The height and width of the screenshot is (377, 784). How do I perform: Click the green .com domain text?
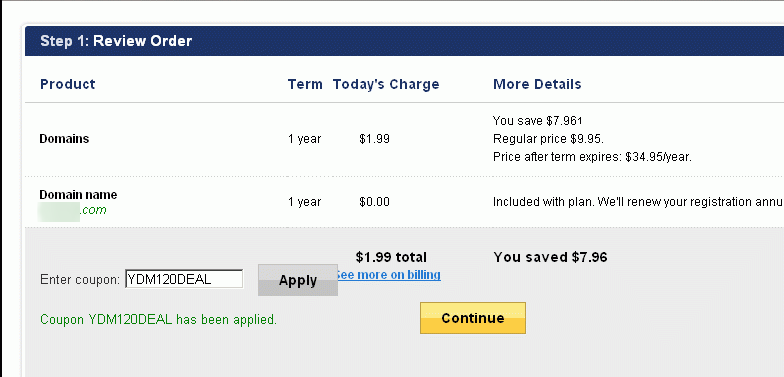click(x=93, y=210)
